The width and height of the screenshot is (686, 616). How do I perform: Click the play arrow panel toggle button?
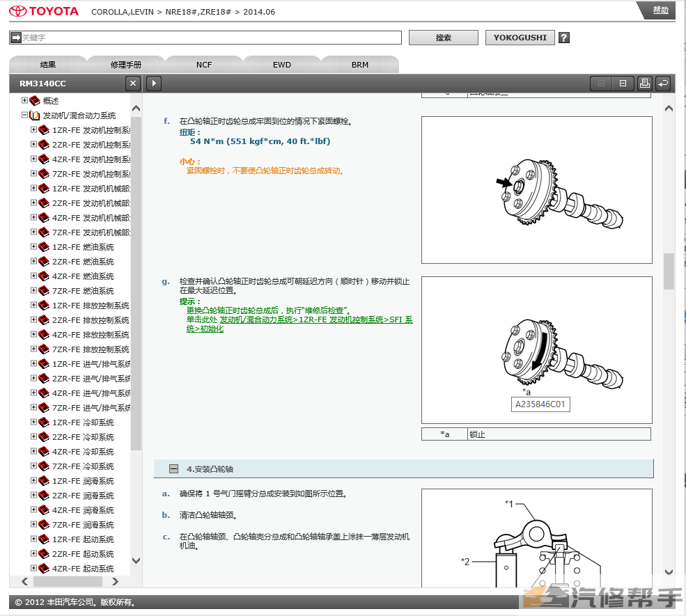pos(154,83)
